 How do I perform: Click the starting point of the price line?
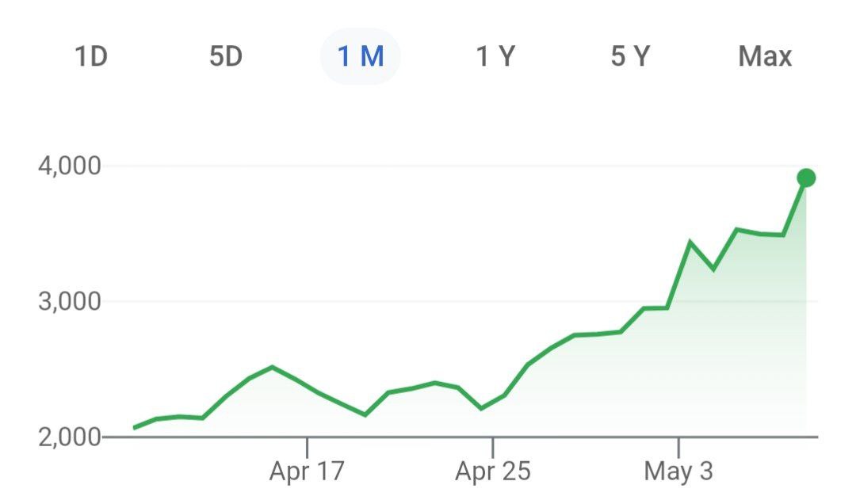click(x=133, y=427)
